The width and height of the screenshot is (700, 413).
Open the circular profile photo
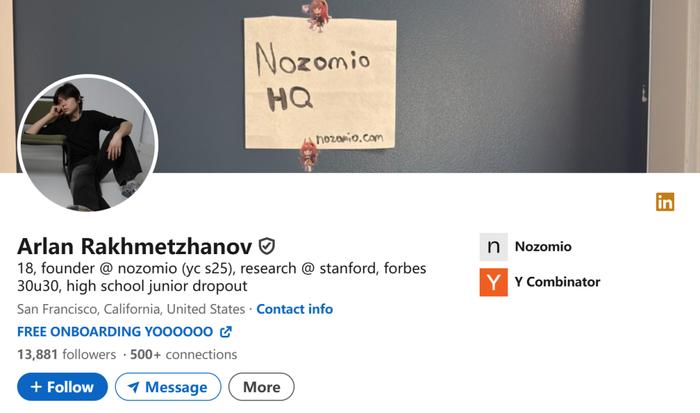pyautogui.click(x=88, y=143)
